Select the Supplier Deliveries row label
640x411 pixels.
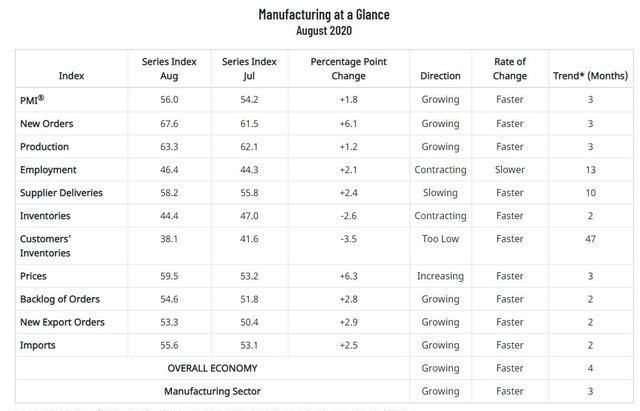point(61,193)
